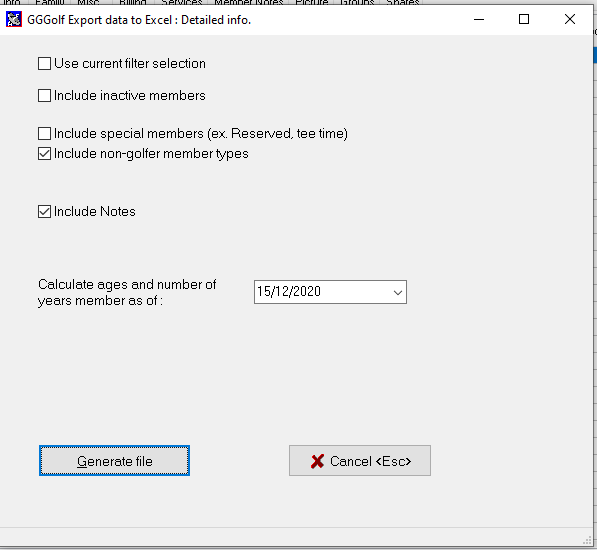
Task: Open the Billing tab behind the dialog
Action: click(x=133, y=2)
